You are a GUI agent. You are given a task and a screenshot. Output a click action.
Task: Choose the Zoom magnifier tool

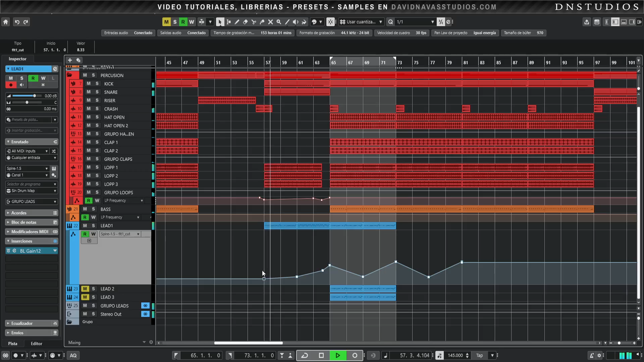point(279,22)
